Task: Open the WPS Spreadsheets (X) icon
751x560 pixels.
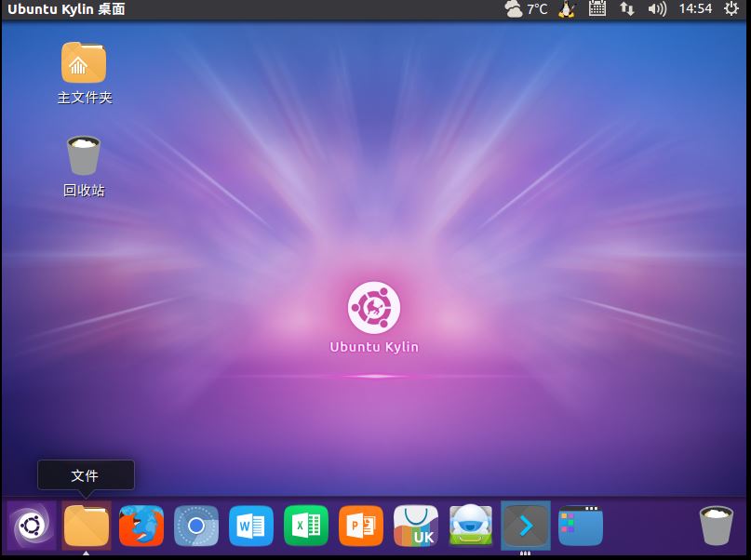Action: click(x=306, y=526)
